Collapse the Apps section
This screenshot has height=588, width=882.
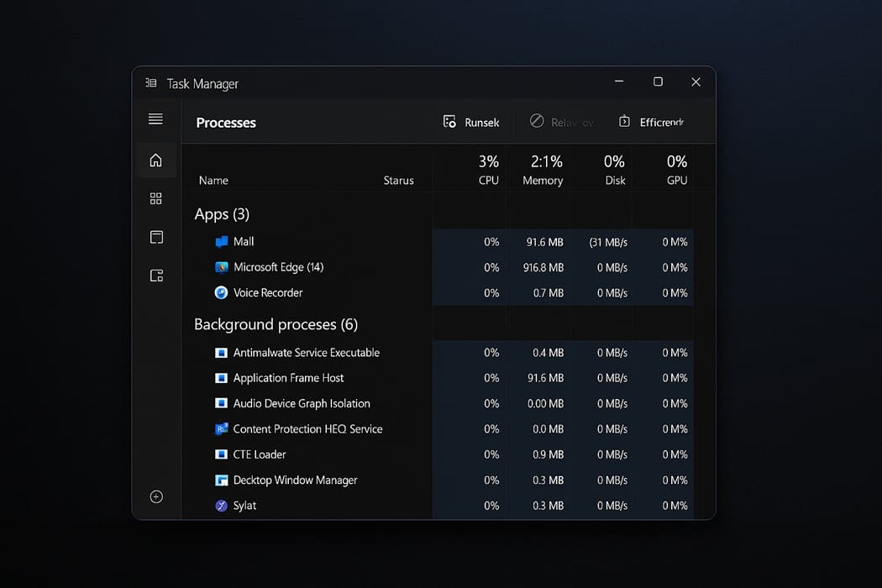[222, 214]
